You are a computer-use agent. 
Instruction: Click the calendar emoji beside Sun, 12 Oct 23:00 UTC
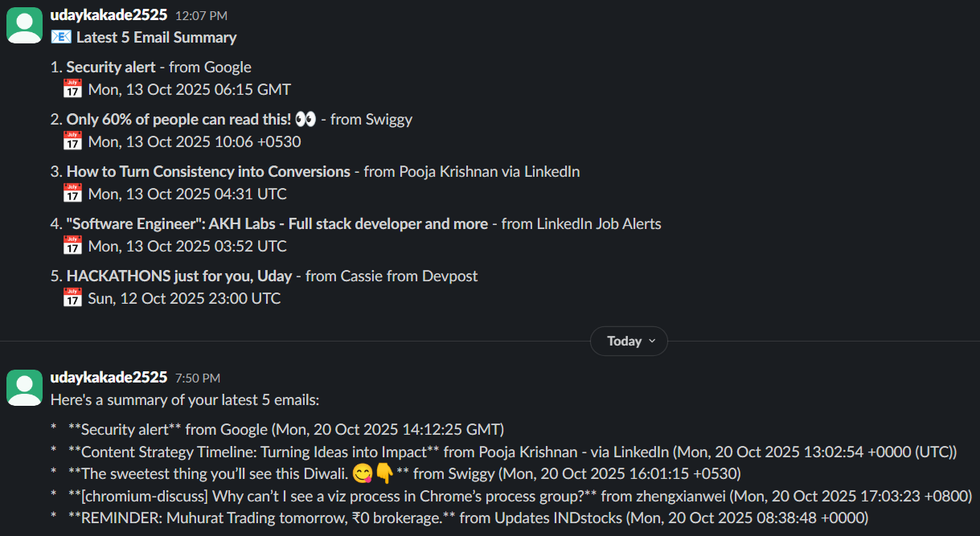tap(72, 298)
